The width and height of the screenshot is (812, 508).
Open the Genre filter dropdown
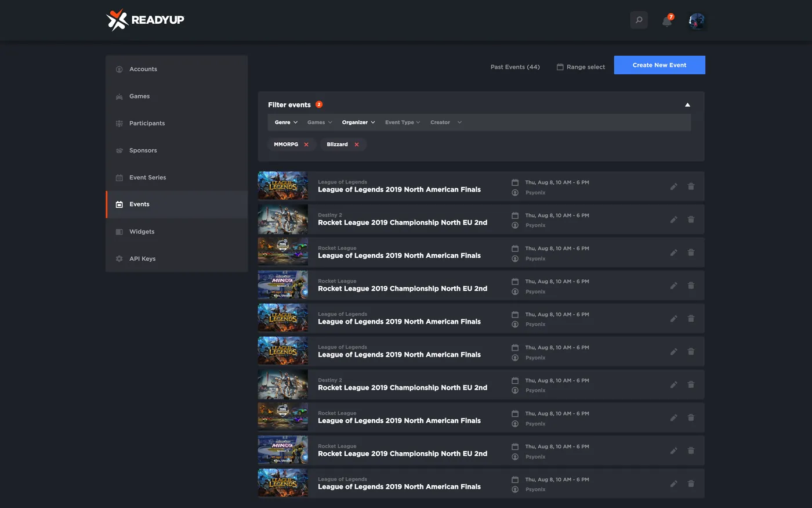click(286, 123)
